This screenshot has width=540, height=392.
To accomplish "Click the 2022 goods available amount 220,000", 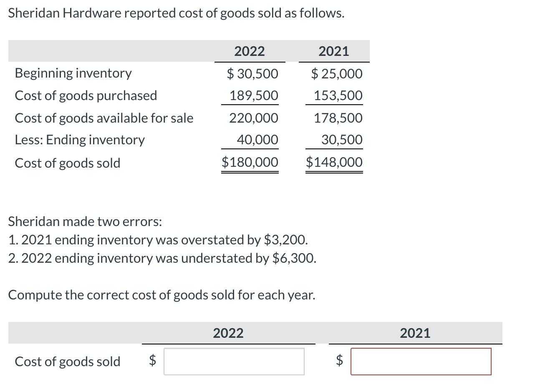I will (x=254, y=118).
